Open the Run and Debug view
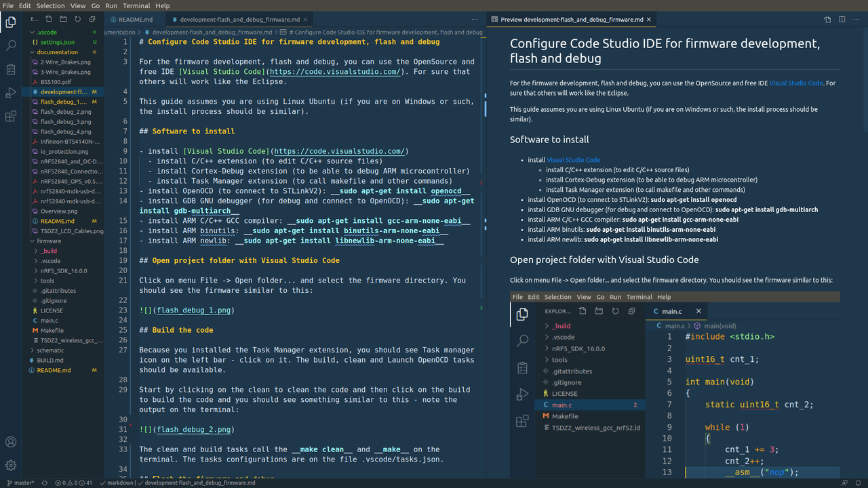Screen dimensions: 868x488 click(11, 93)
